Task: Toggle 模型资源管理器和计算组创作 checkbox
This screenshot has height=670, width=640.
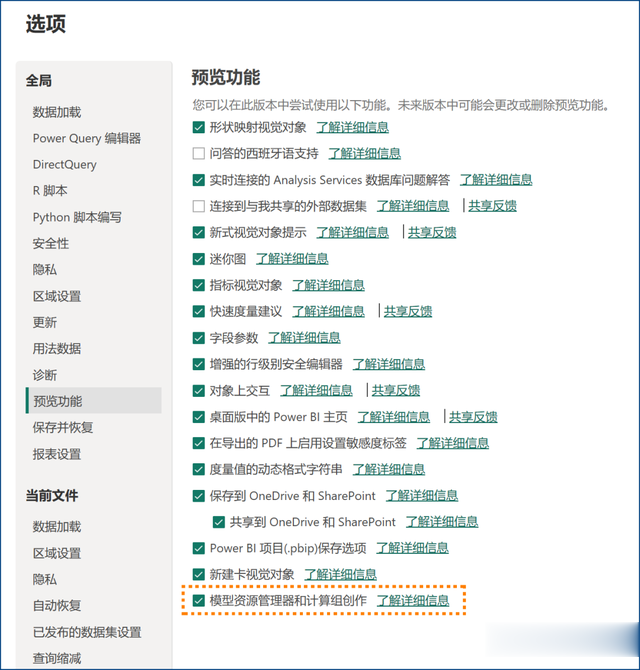Action: click(199, 601)
